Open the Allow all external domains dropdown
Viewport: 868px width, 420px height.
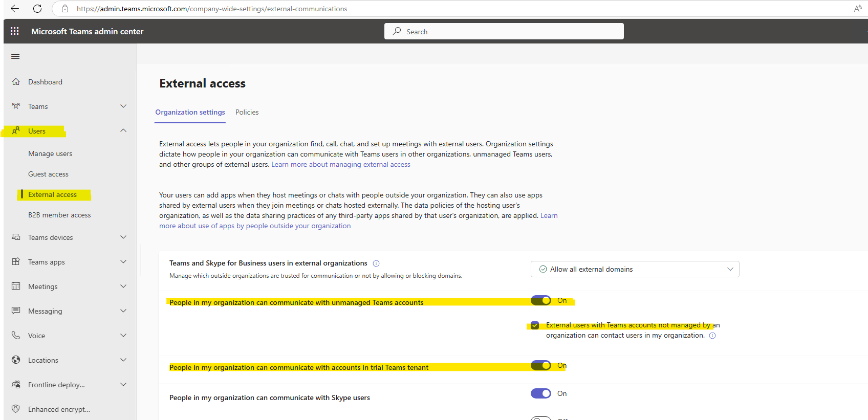click(x=635, y=269)
